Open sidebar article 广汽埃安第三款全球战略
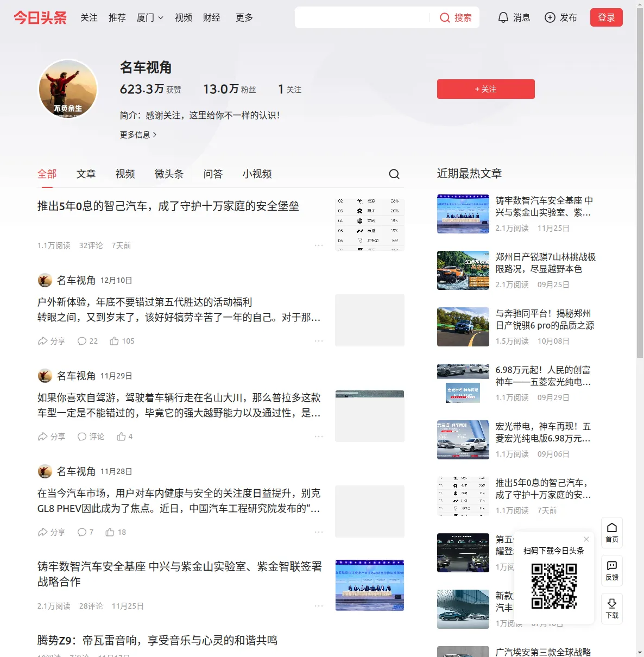Viewport: 644px width, 657px height. click(x=543, y=652)
